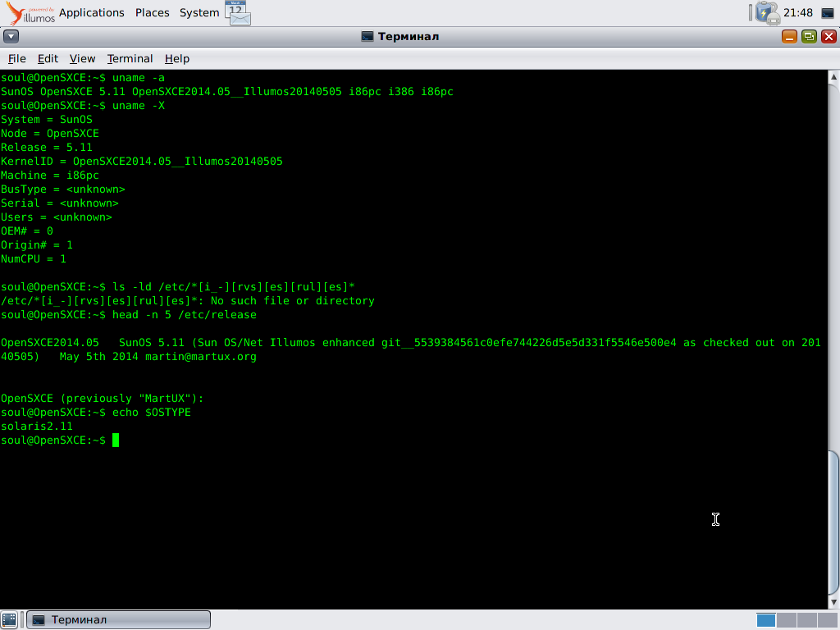Switch to the second workspace
840x630 pixels.
[786, 620]
